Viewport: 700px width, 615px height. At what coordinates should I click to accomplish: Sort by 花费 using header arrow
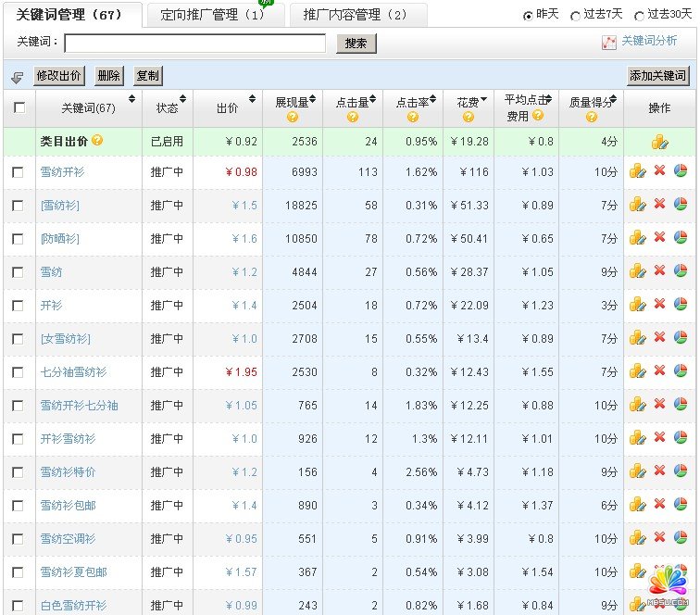tap(484, 101)
